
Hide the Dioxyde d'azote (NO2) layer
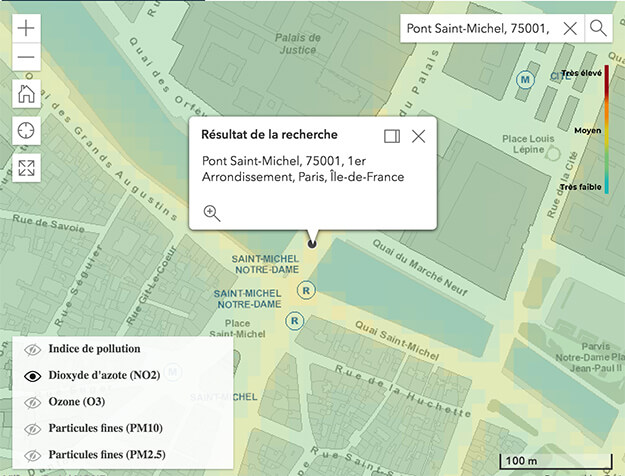(34, 376)
